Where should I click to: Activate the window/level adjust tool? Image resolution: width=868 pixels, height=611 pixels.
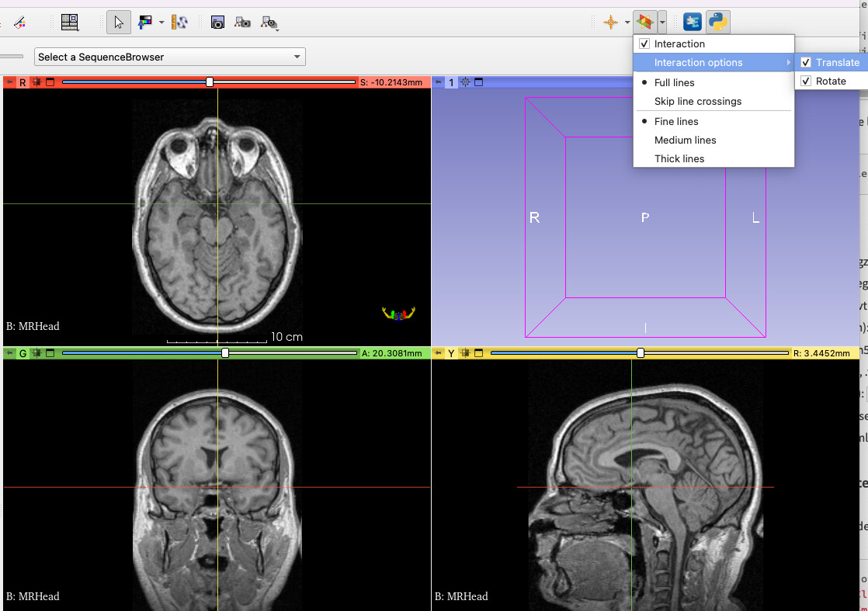(x=145, y=23)
